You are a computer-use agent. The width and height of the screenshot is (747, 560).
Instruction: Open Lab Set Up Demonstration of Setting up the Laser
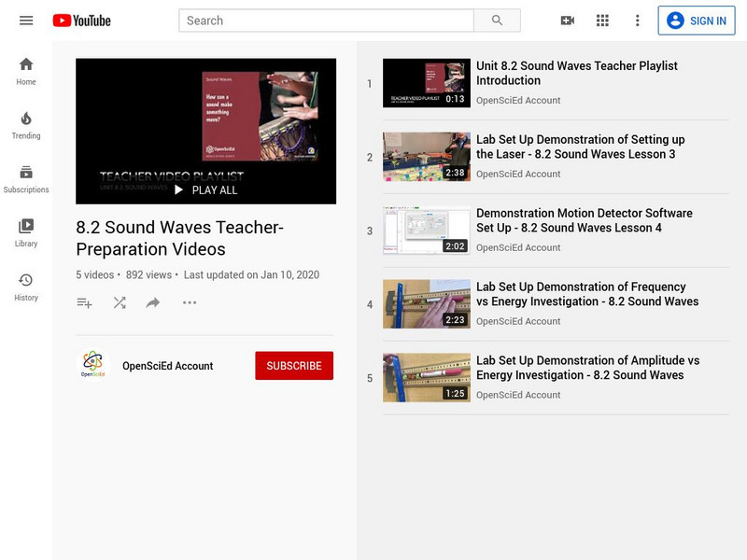(580, 147)
